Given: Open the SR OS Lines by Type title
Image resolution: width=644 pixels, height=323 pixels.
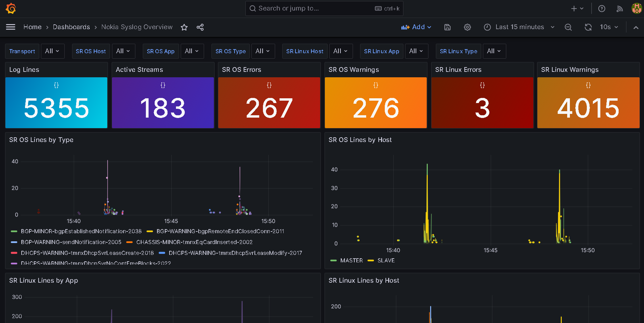Looking at the screenshot, I should pos(41,140).
